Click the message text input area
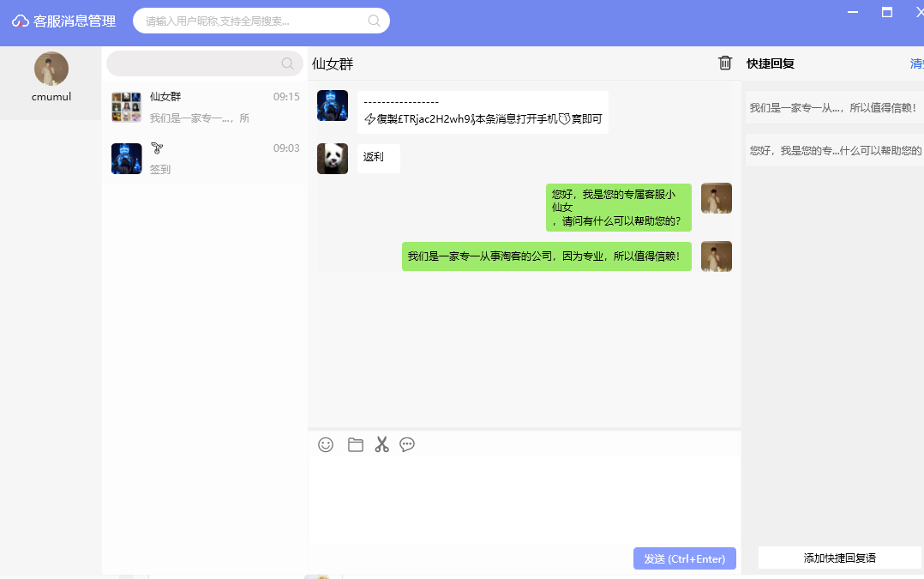 (525, 501)
